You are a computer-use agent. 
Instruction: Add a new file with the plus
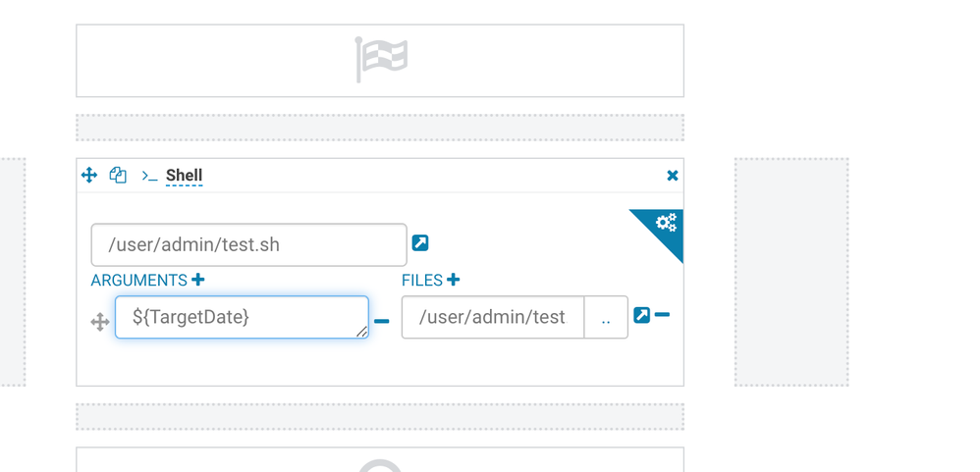454,280
